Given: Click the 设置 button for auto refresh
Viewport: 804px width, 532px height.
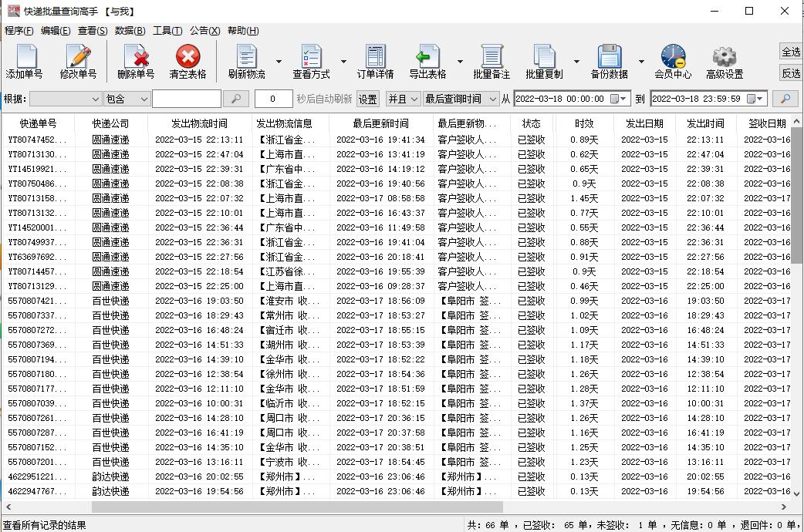Looking at the screenshot, I should (367, 99).
